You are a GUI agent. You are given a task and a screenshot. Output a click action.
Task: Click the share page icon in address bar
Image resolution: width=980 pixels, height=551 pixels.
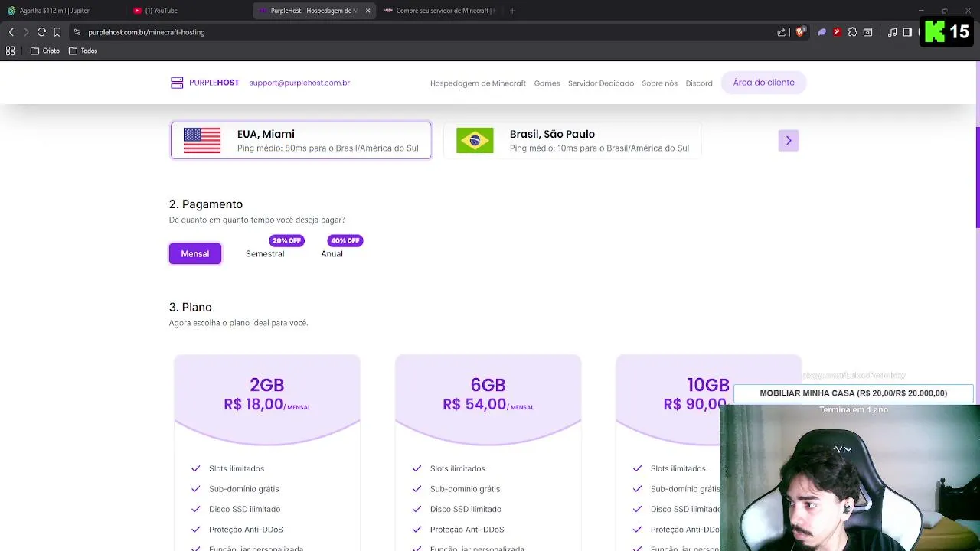(781, 32)
